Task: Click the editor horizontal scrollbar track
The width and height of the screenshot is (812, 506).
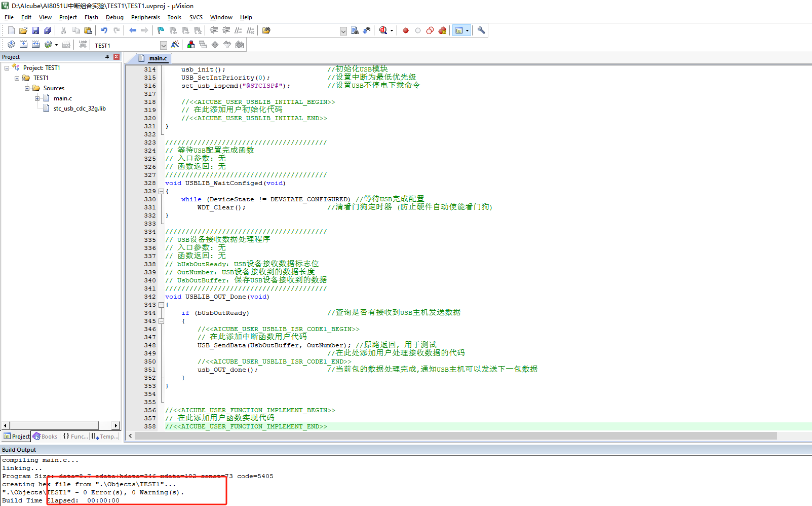Action: pos(794,436)
